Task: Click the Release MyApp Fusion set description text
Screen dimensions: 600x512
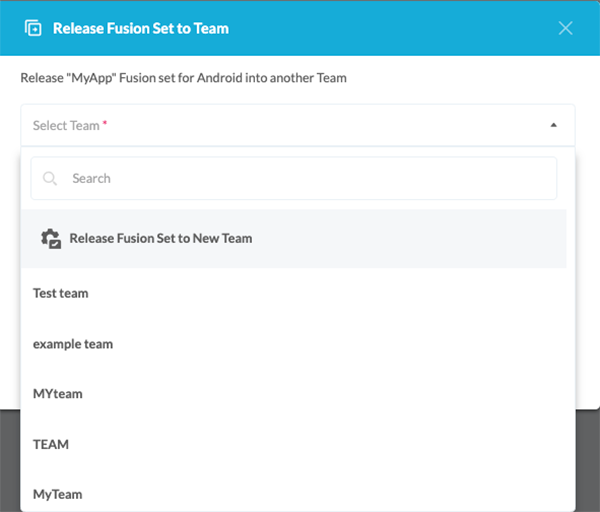Action: tap(183, 78)
